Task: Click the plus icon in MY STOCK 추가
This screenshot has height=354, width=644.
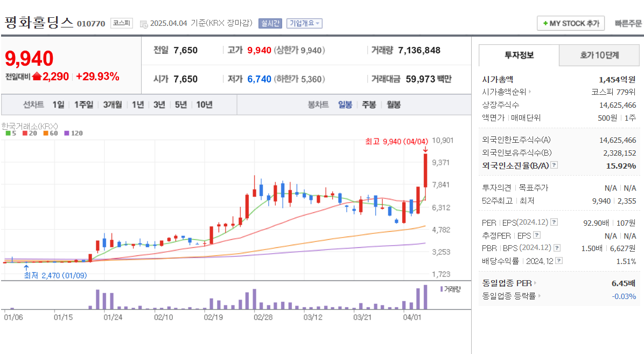Action: coord(545,23)
